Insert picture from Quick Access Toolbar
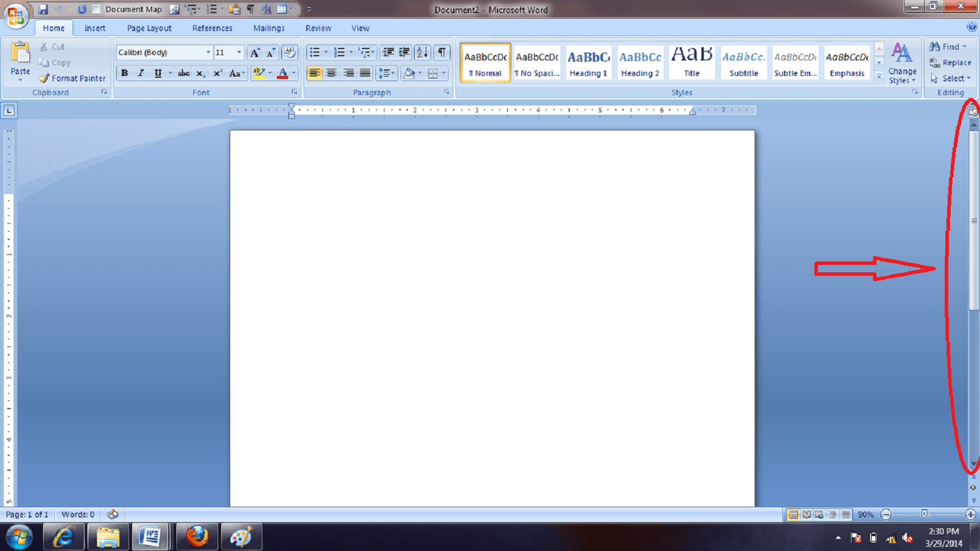 click(x=174, y=9)
